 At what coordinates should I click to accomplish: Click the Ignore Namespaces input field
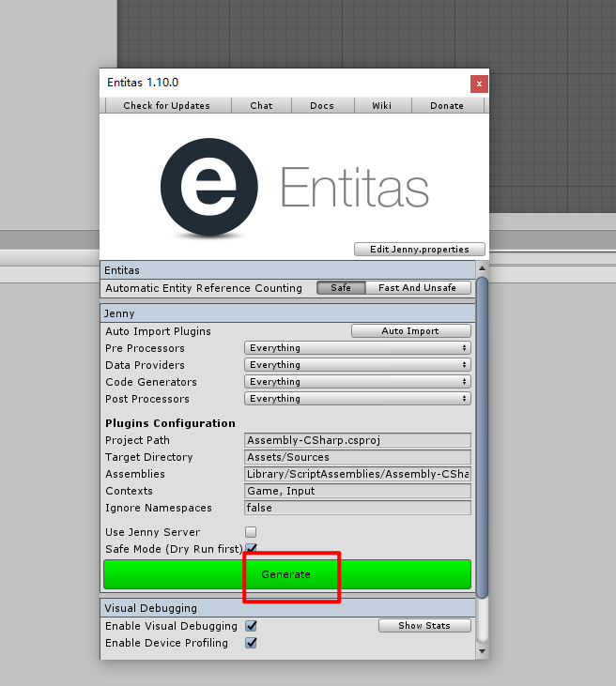pyautogui.click(x=357, y=508)
